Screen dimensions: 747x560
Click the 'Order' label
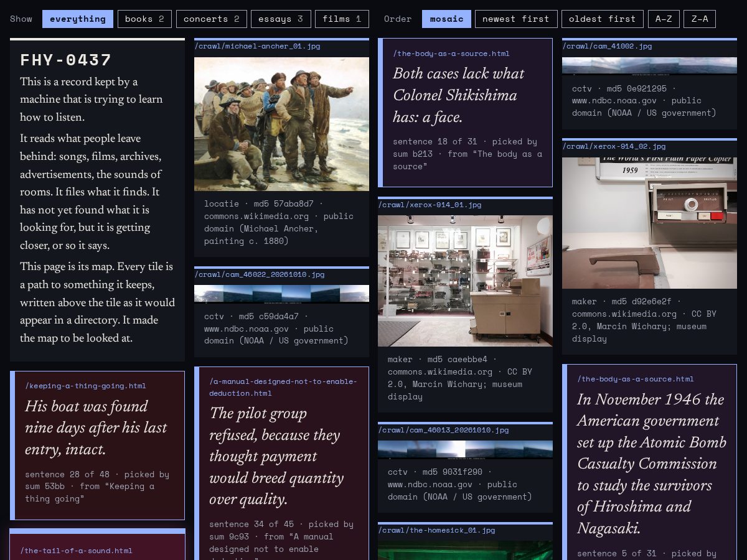point(398,19)
